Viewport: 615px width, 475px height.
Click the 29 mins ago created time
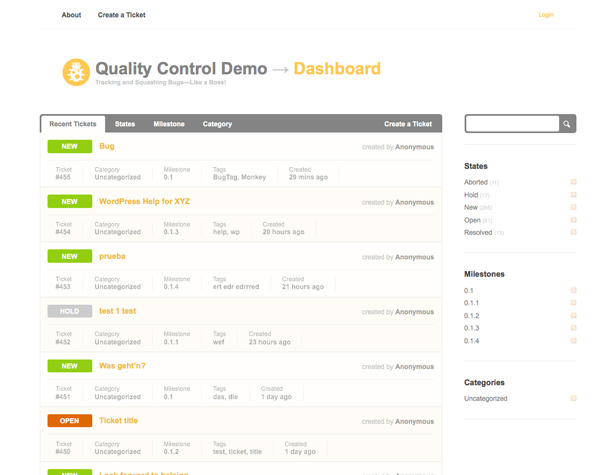point(308,177)
